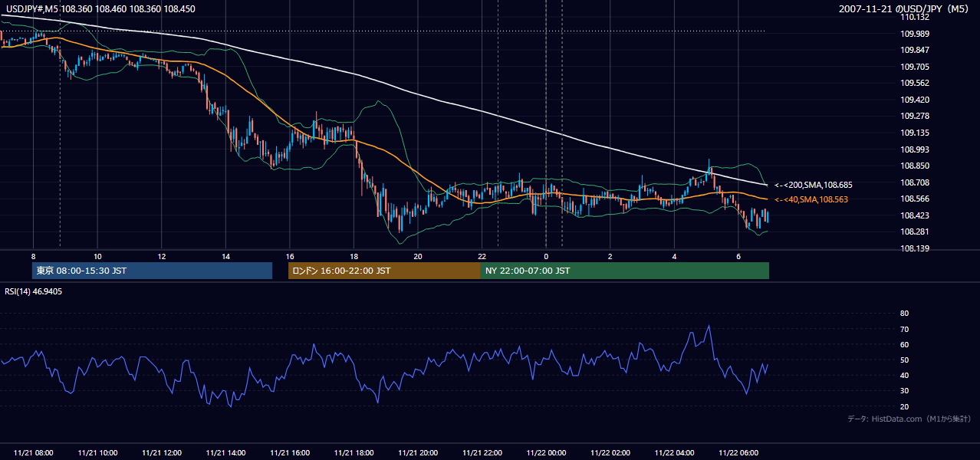
Task: Click the 11/21 08:00 bottom time label
Action: (34, 453)
